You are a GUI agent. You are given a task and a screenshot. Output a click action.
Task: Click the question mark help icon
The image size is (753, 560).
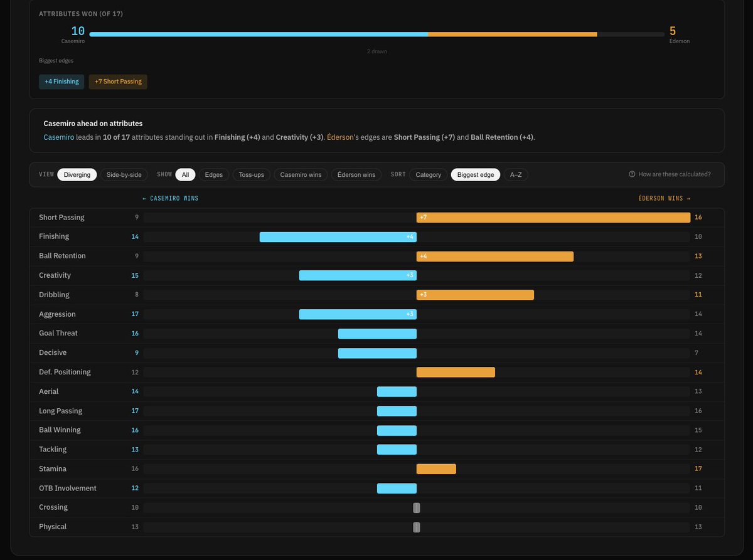(x=632, y=174)
